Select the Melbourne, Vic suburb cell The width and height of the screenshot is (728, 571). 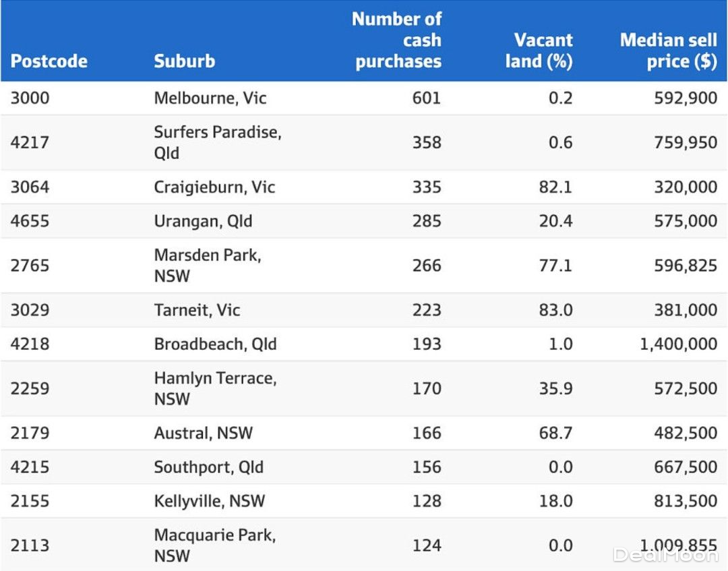(210, 98)
